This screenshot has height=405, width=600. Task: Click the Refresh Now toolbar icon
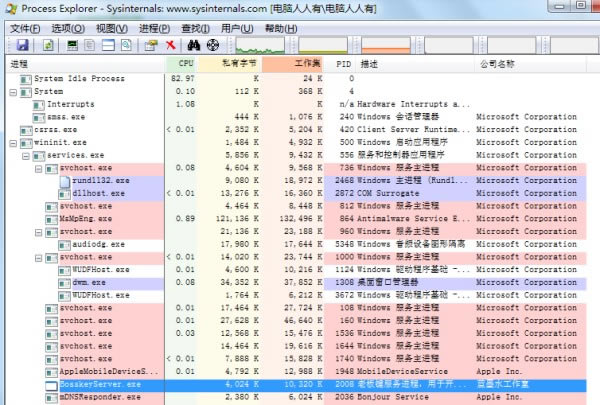pyautogui.click(x=48, y=45)
